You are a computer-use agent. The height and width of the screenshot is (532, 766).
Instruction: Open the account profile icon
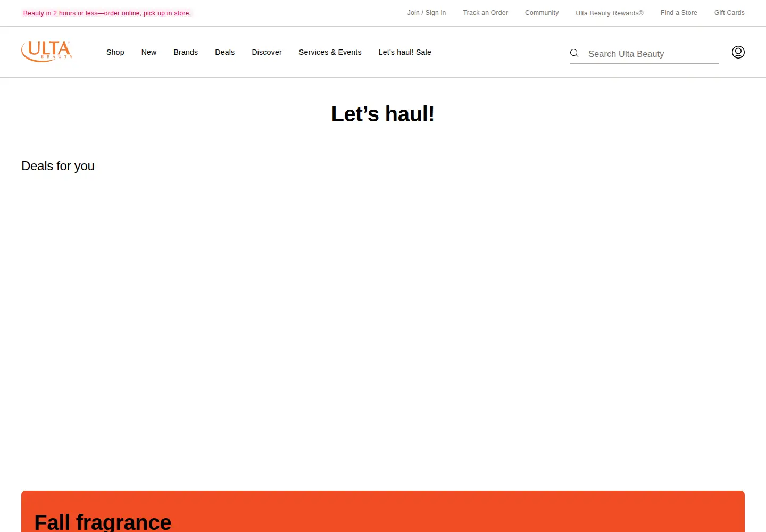(x=738, y=52)
